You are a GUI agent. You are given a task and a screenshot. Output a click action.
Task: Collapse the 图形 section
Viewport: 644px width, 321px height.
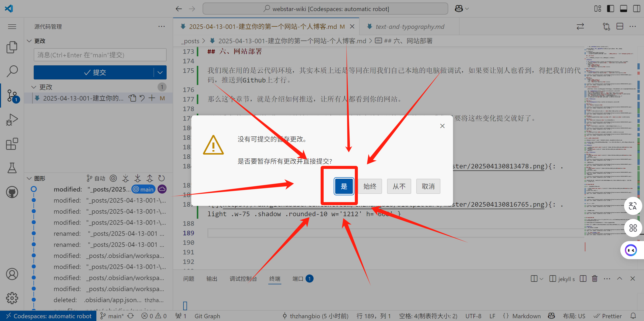click(x=29, y=178)
